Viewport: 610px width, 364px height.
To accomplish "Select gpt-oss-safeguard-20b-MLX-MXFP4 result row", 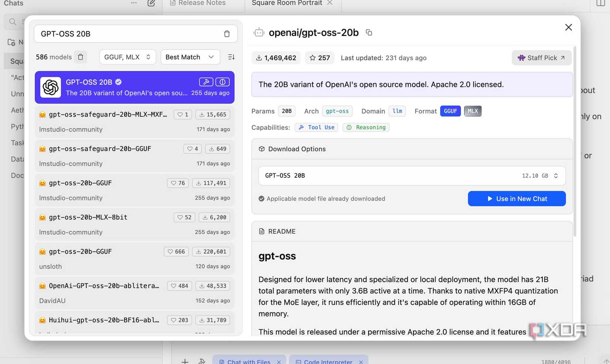I will (x=135, y=122).
